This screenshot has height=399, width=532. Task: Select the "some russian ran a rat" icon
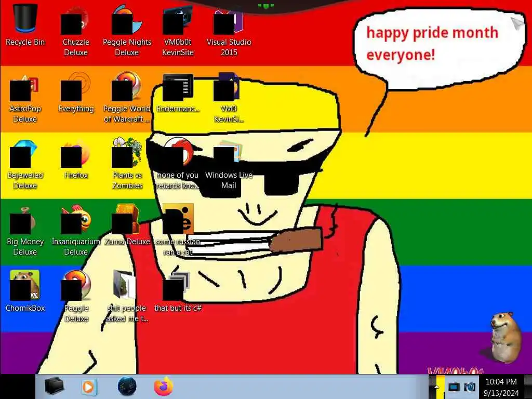178,230
